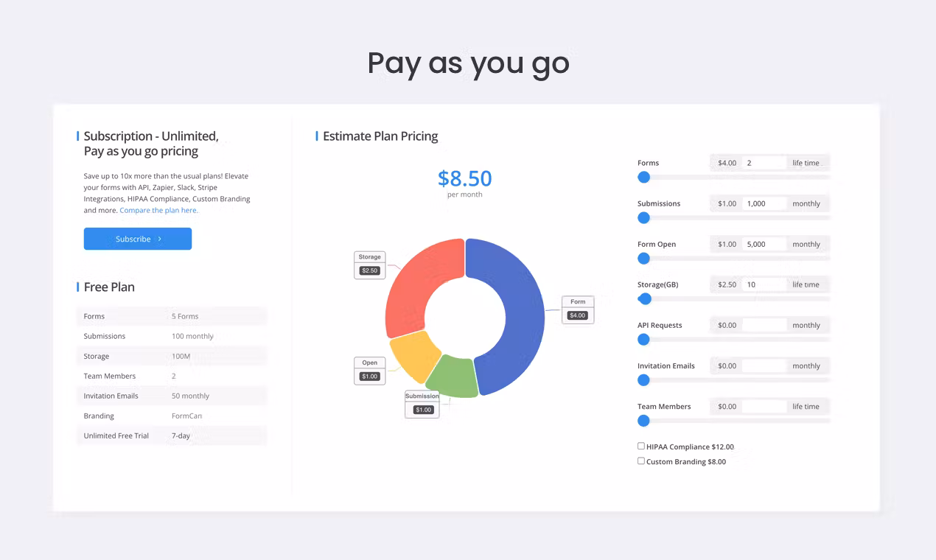Click the Open $1.00 chart label
The image size is (936, 560).
(x=370, y=371)
